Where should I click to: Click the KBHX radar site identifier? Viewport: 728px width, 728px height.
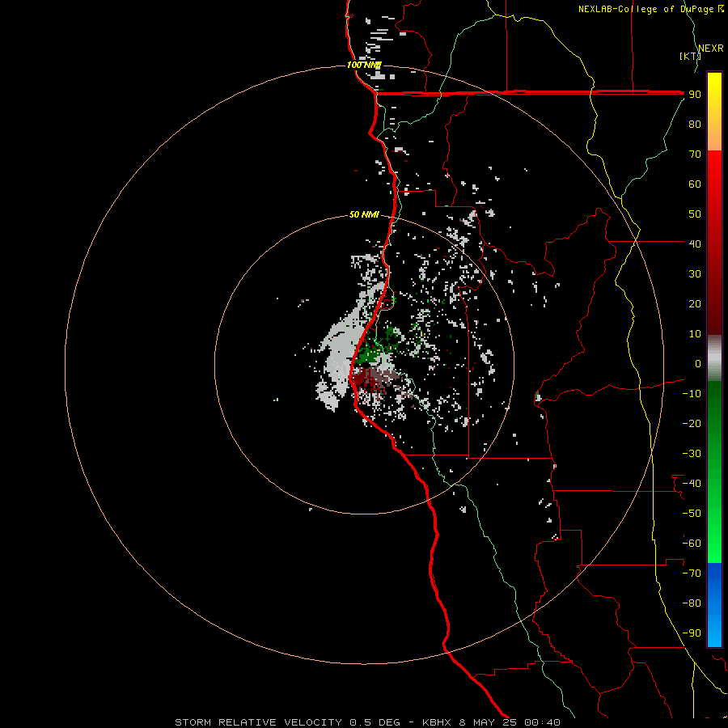click(x=437, y=722)
